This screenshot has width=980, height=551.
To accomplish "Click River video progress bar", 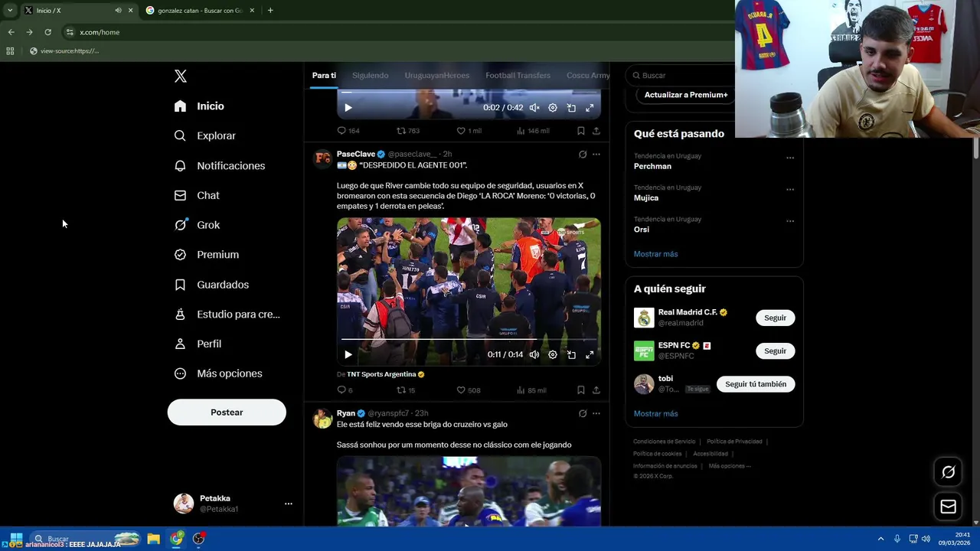I will tap(469, 339).
